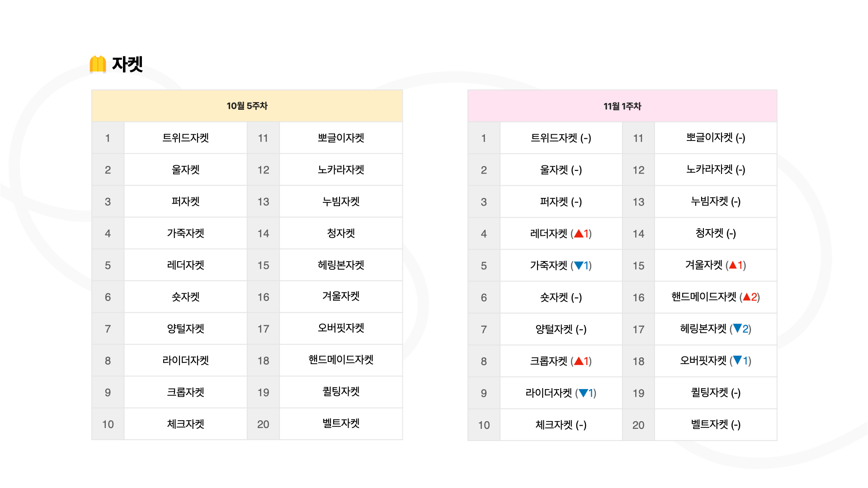Select the 10월 5주차 table header
This screenshot has width=868, height=488.
pyautogui.click(x=247, y=106)
